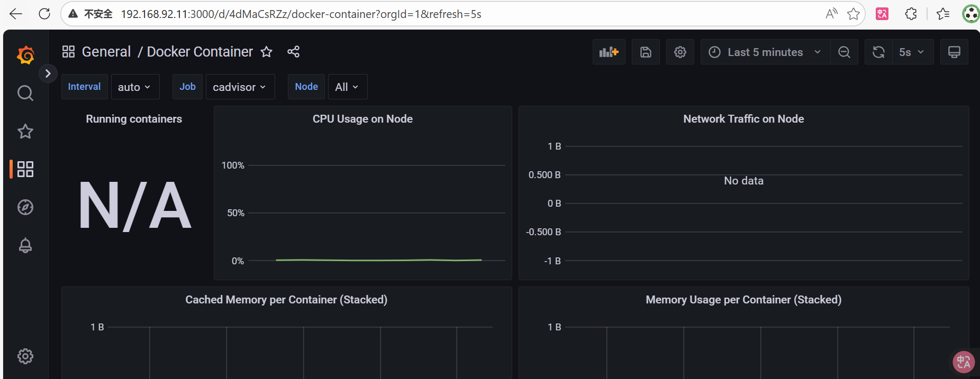
Task: Open Configuration gear in sidebar
Action: 25,356
